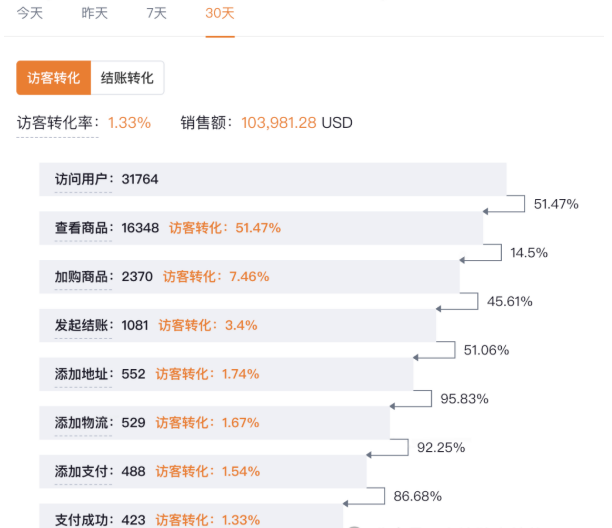Click the 访问用户 31764 funnel bar
Screen dimensions: 612x528
coord(272,179)
